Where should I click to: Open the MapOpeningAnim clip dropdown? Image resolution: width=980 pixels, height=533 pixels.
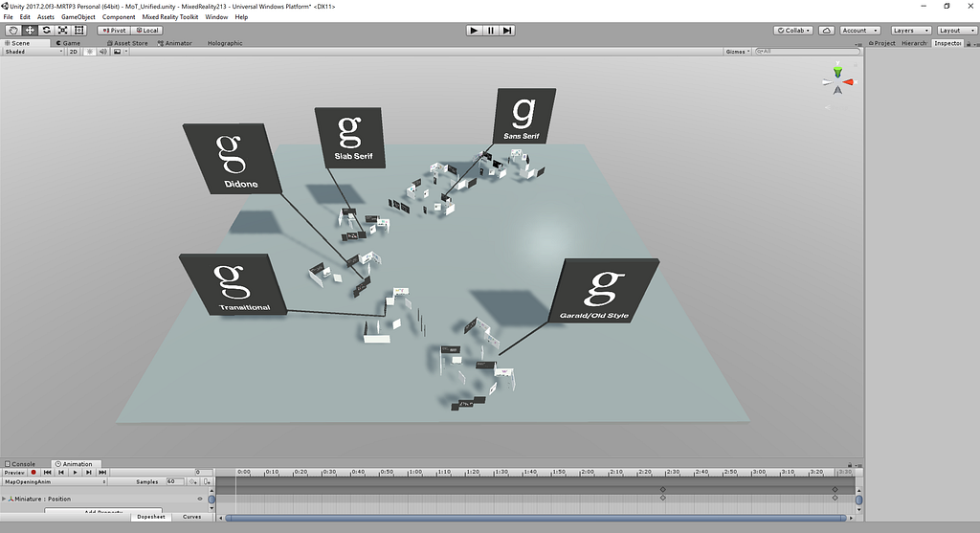tap(55, 481)
